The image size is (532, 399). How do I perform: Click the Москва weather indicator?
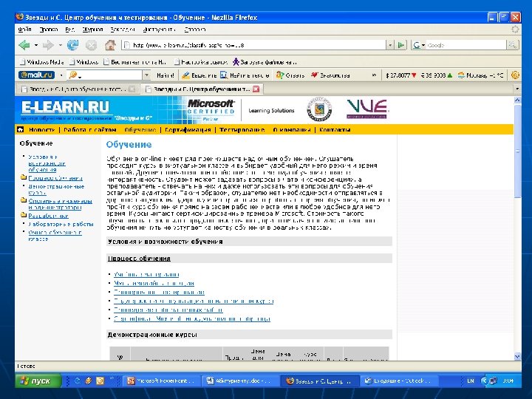(x=481, y=75)
